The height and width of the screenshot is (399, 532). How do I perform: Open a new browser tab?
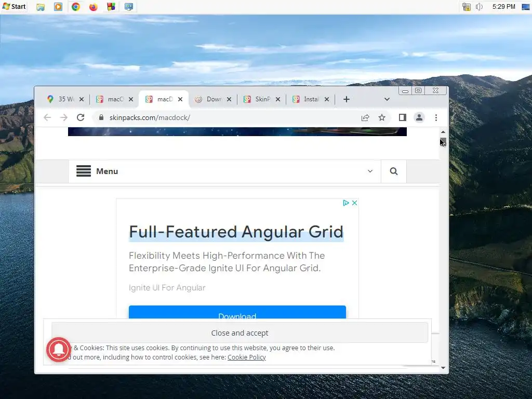click(x=346, y=99)
